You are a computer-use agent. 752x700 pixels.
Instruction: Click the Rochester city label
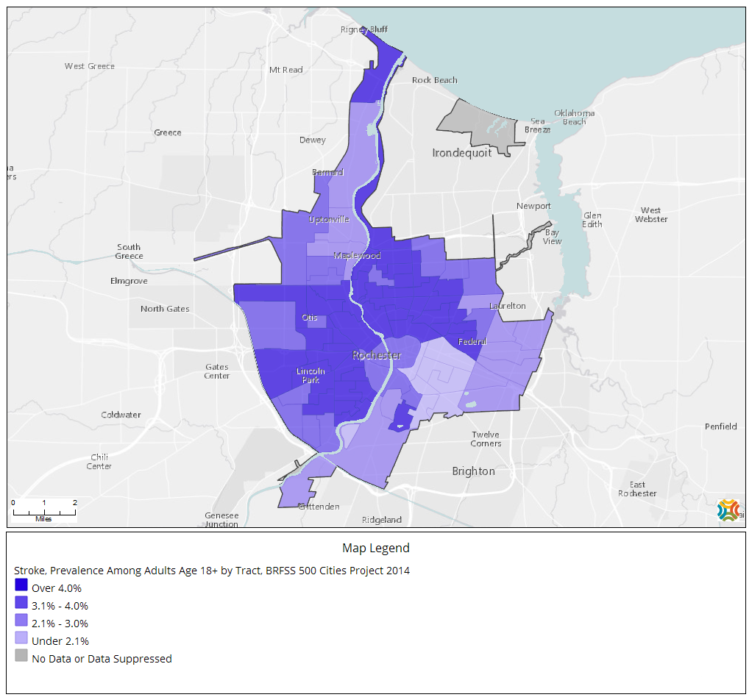377,355
